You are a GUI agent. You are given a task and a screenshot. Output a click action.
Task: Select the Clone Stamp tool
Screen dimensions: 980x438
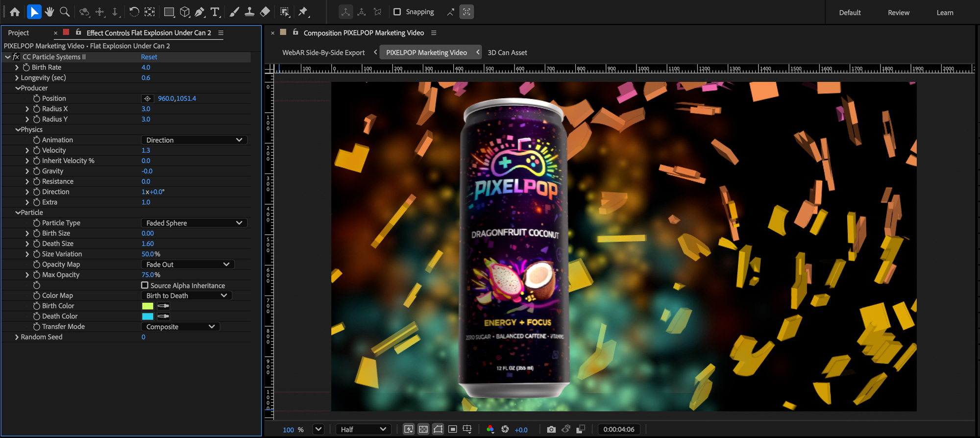pyautogui.click(x=249, y=12)
